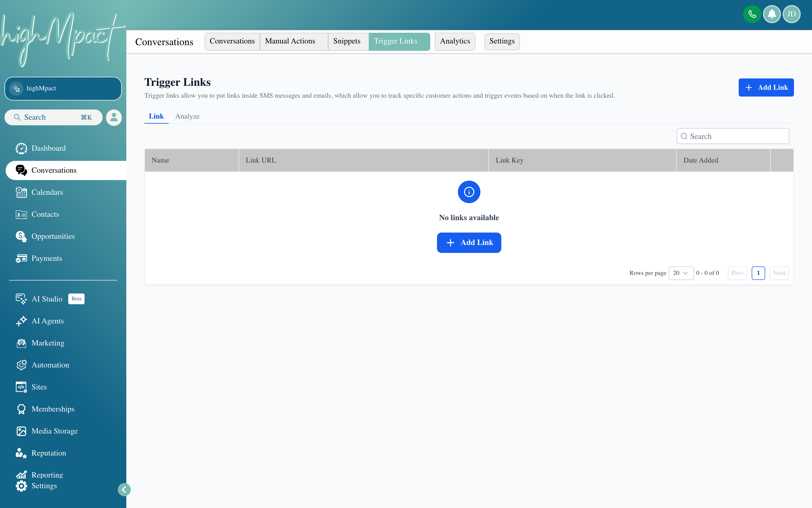Select the Link sub-tab
Screen dimensions: 812x508
(156, 116)
